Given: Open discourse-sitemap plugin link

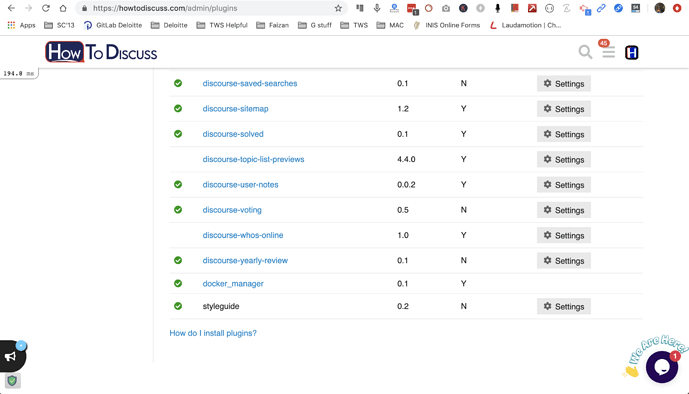Looking at the screenshot, I should click(x=235, y=108).
